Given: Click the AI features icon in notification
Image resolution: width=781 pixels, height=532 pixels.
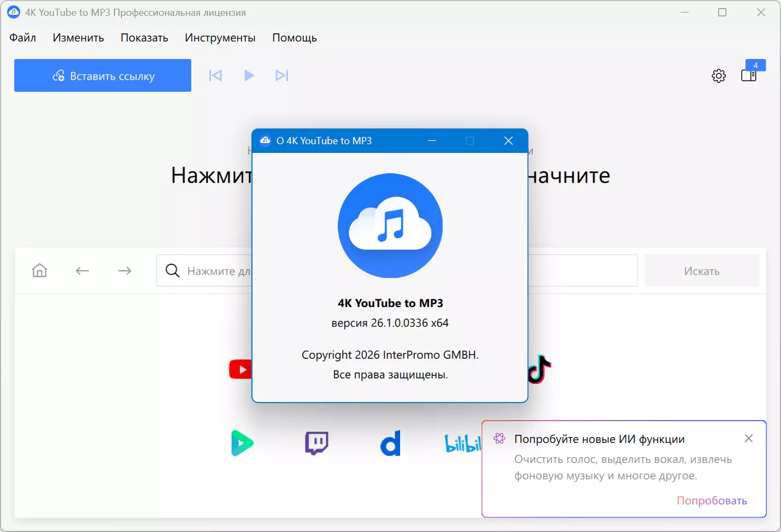Looking at the screenshot, I should tap(500, 438).
